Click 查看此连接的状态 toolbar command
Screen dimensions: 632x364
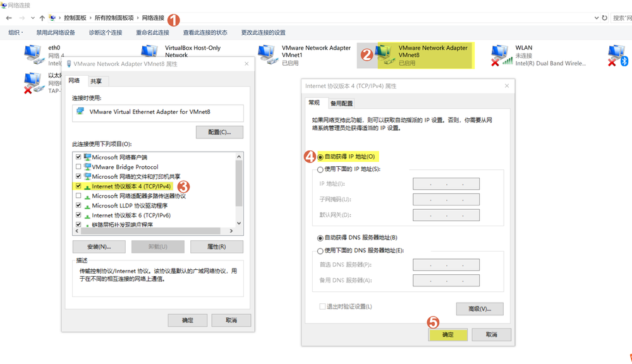[x=205, y=33]
